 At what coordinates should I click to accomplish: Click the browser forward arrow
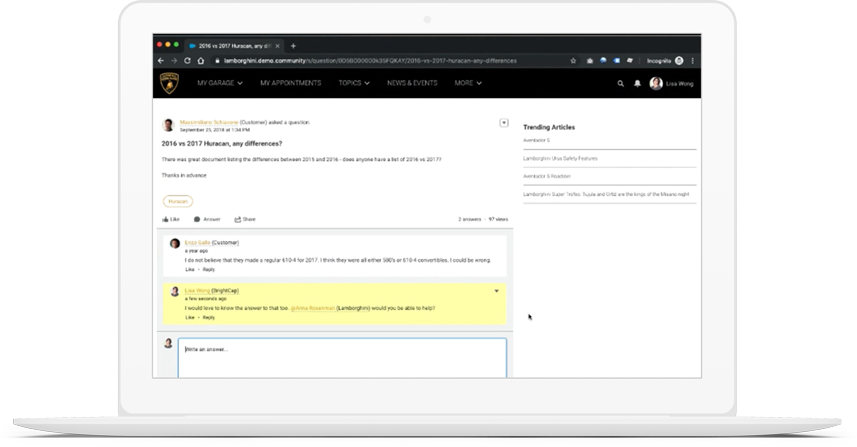click(x=174, y=61)
